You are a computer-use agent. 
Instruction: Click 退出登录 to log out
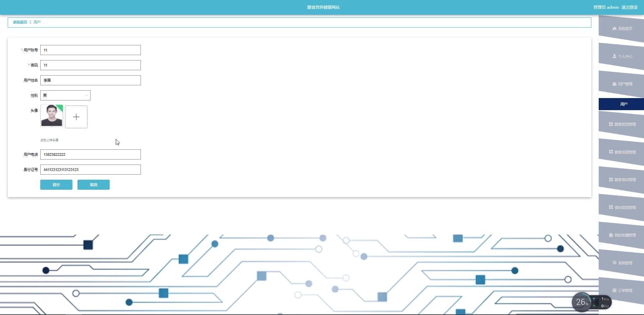630,7
